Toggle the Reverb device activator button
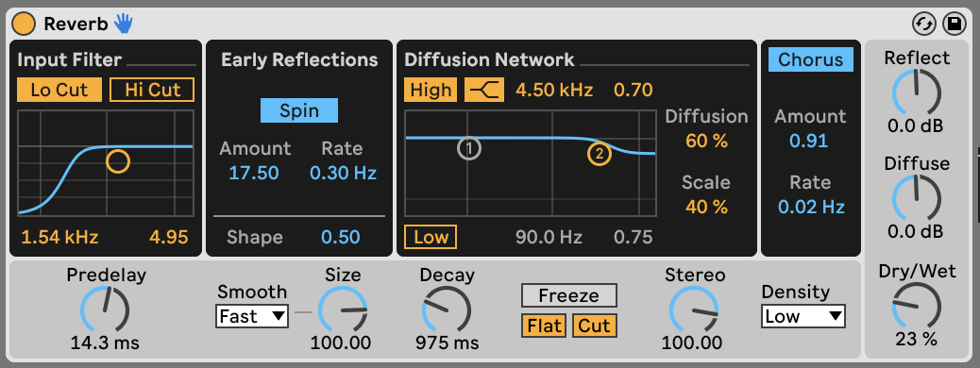 coord(24,24)
